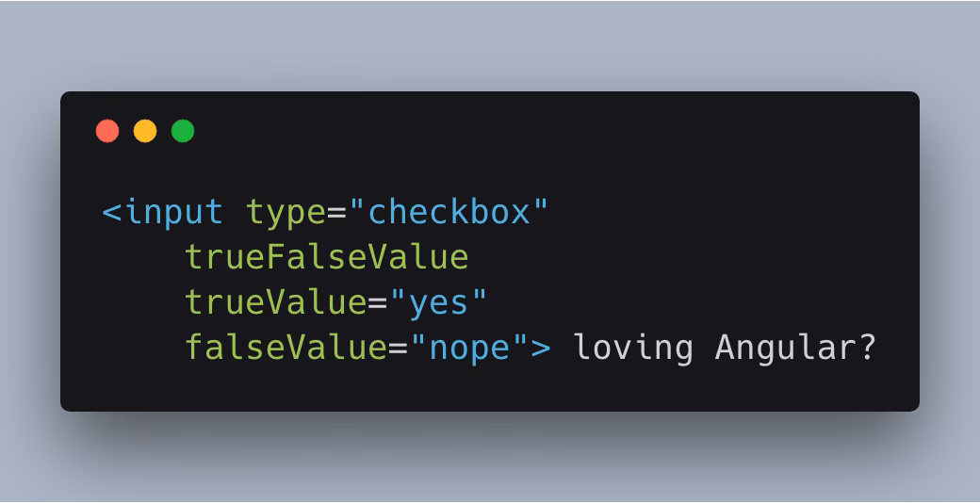Click the red close dot
This screenshot has height=503, width=980.
107,131
